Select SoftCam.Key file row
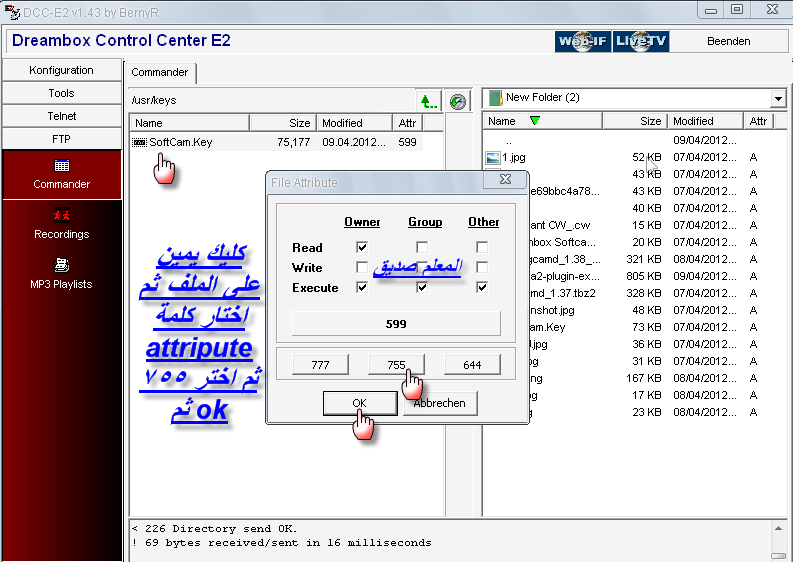793x562 pixels. pos(277,142)
